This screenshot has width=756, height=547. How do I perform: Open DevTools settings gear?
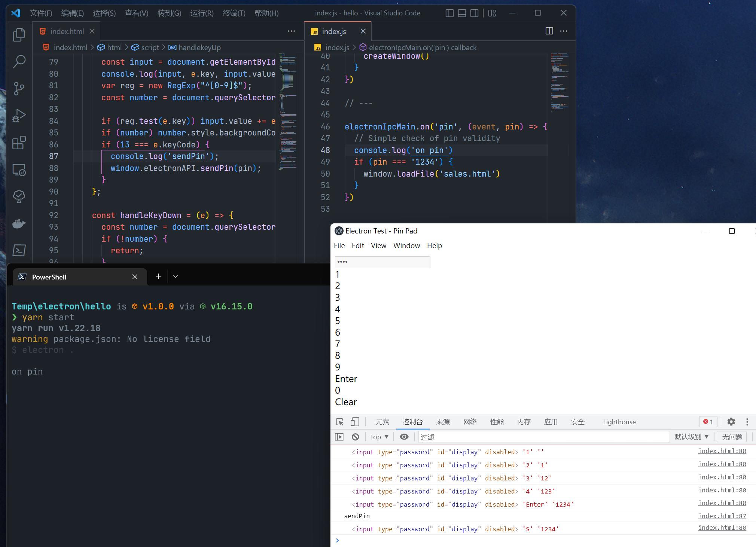coord(731,422)
